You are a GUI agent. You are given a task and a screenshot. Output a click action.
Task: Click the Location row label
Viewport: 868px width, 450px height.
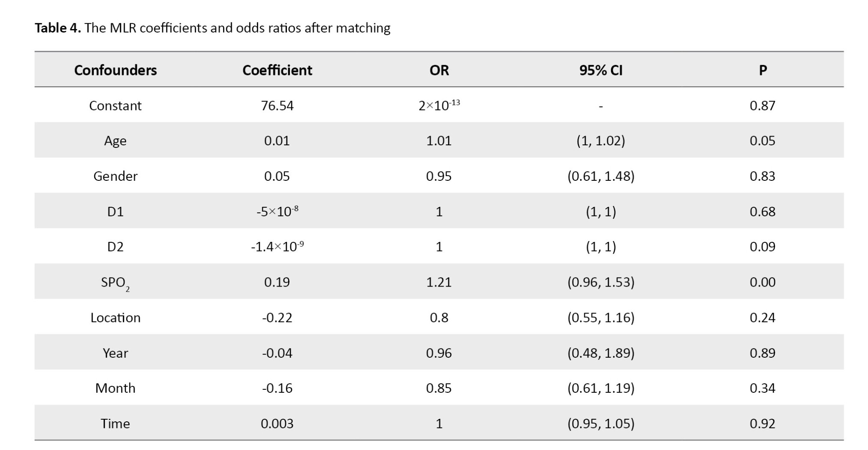click(x=115, y=318)
